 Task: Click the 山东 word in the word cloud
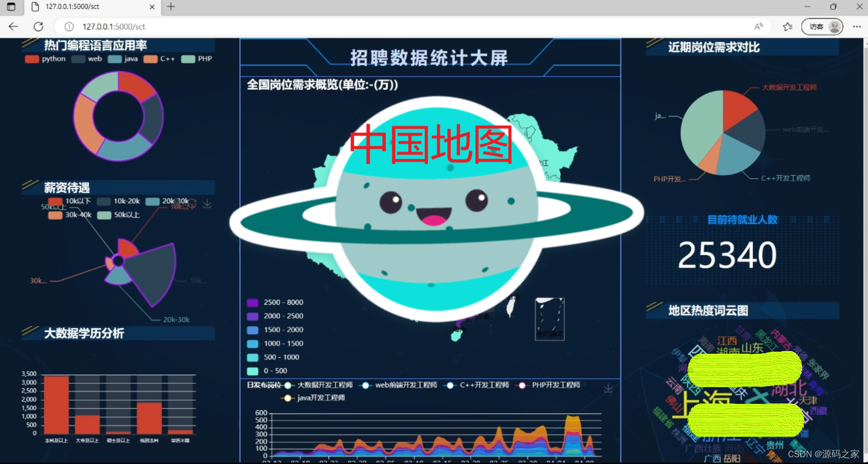pos(752,347)
